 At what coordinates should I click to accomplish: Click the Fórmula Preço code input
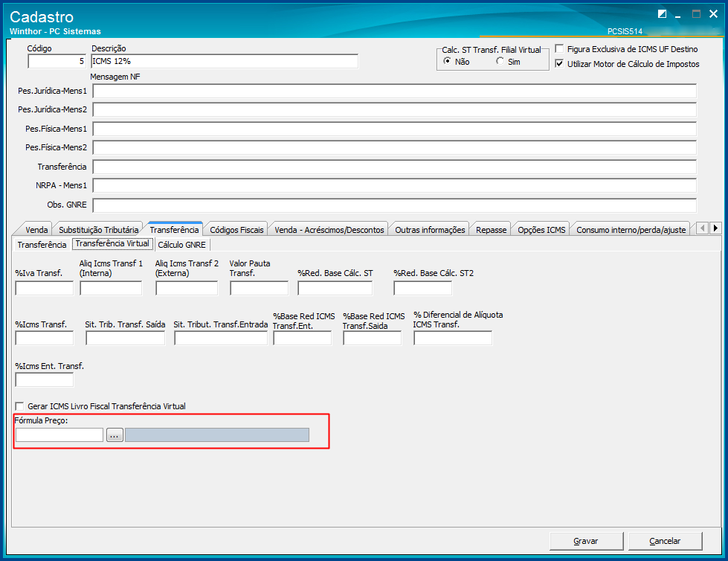[x=59, y=435]
